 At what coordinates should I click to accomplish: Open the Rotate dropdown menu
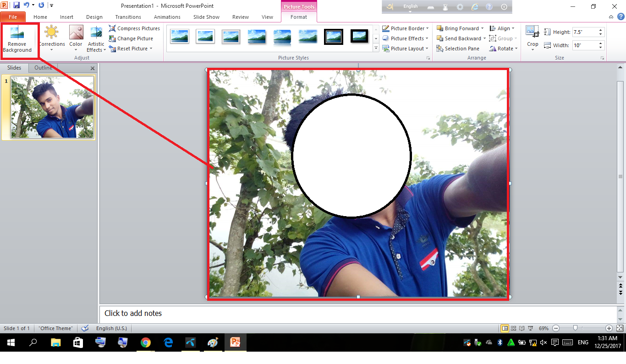coord(504,49)
